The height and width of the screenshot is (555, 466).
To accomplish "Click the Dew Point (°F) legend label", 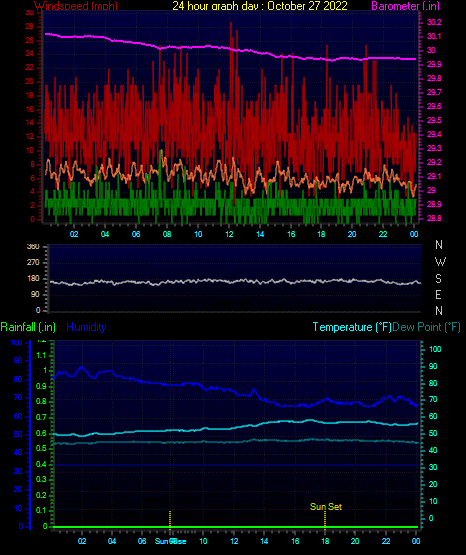I will tap(427, 327).
